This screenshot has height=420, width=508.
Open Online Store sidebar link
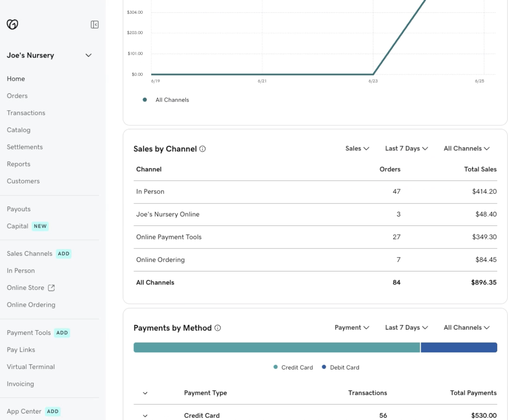pyautogui.click(x=25, y=287)
